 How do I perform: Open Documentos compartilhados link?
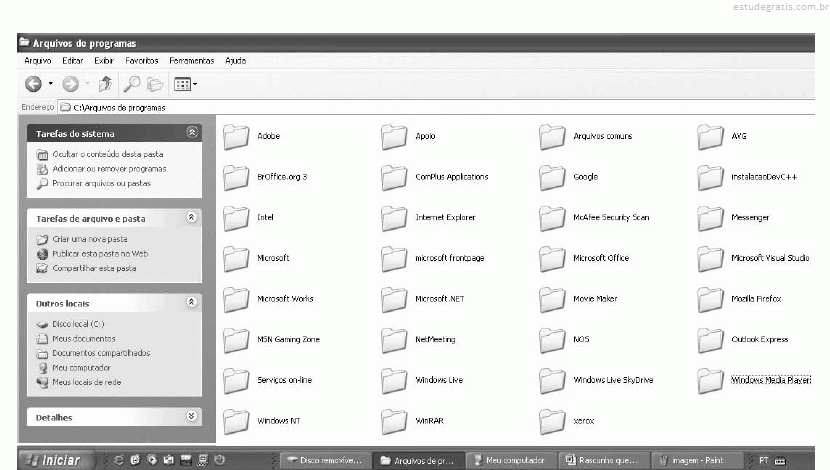tap(101, 353)
